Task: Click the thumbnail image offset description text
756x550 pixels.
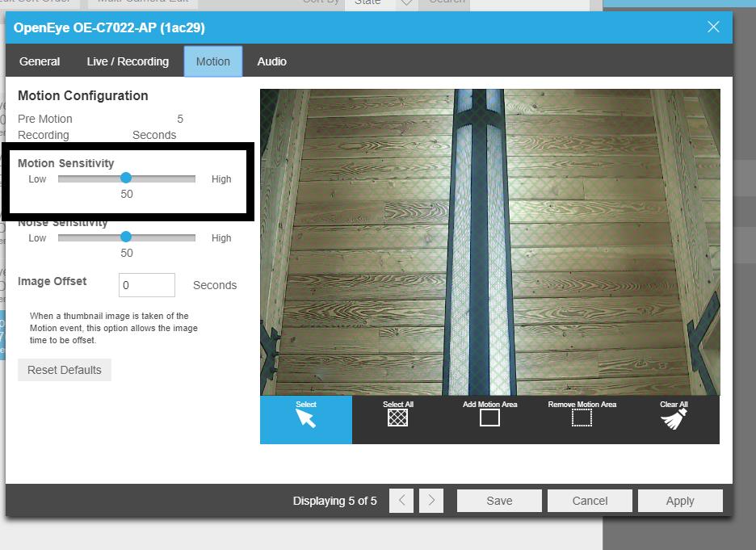Action: (114, 328)
